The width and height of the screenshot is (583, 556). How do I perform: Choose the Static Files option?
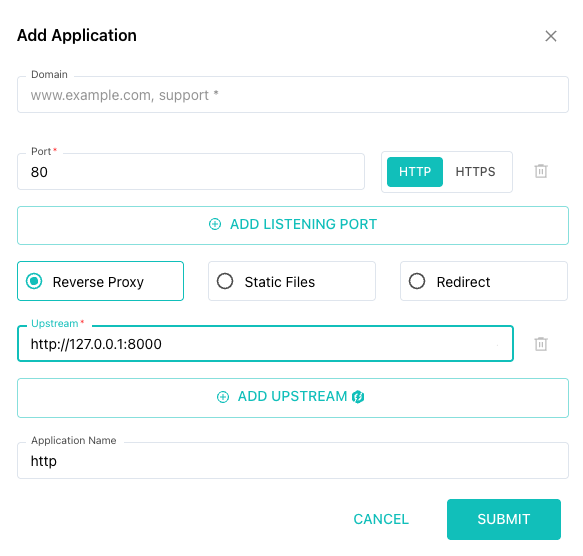point(292,281)
